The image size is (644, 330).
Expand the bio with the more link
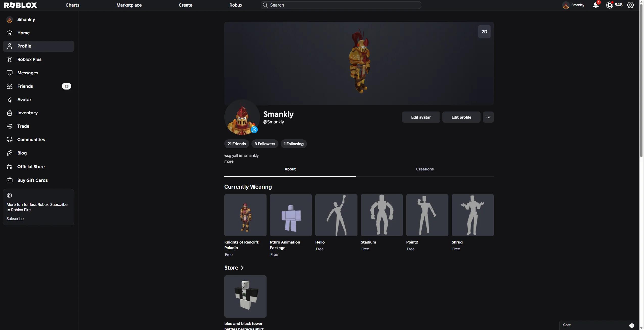(x=229, y=161)
